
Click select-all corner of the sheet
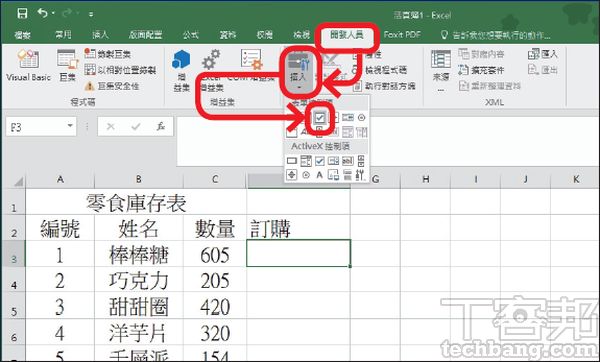18,181
